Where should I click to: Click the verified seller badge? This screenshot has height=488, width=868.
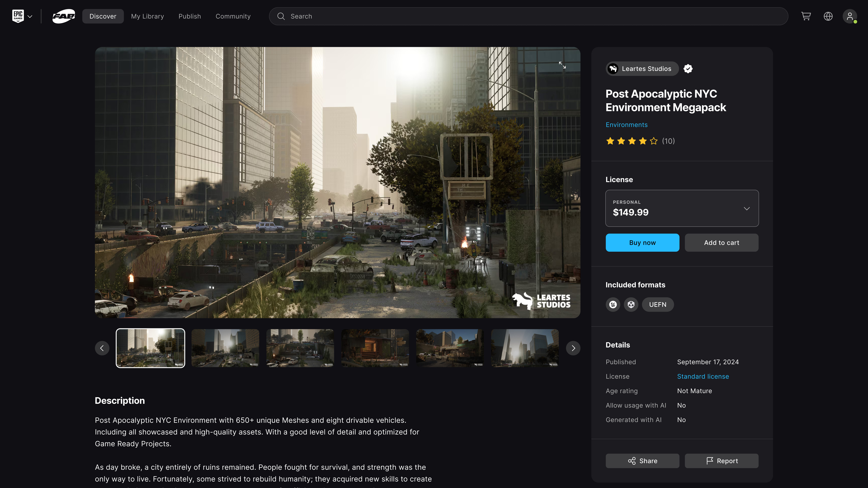click(688, 69)
